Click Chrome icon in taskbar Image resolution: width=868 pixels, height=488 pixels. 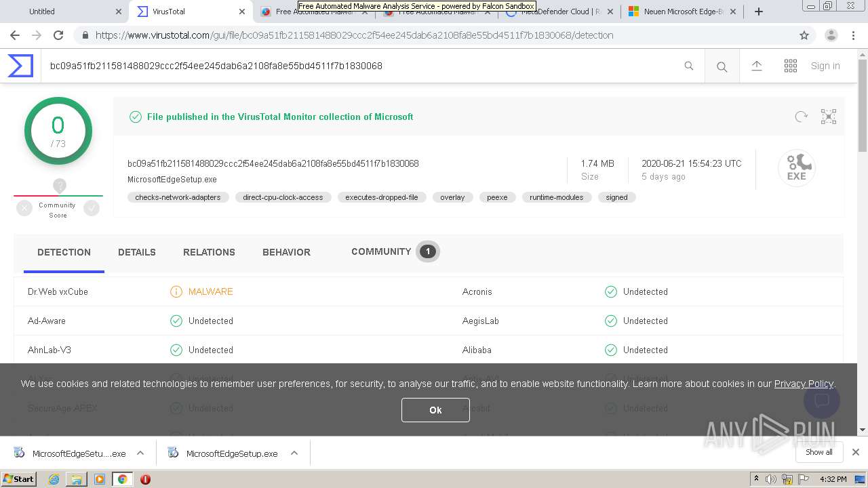122,479
